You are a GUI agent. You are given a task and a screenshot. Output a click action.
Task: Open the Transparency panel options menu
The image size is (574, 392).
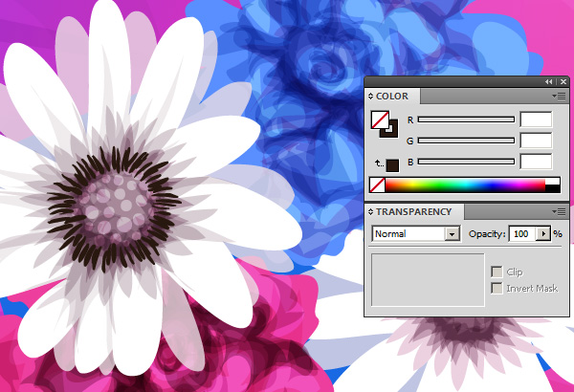point(557,211)
